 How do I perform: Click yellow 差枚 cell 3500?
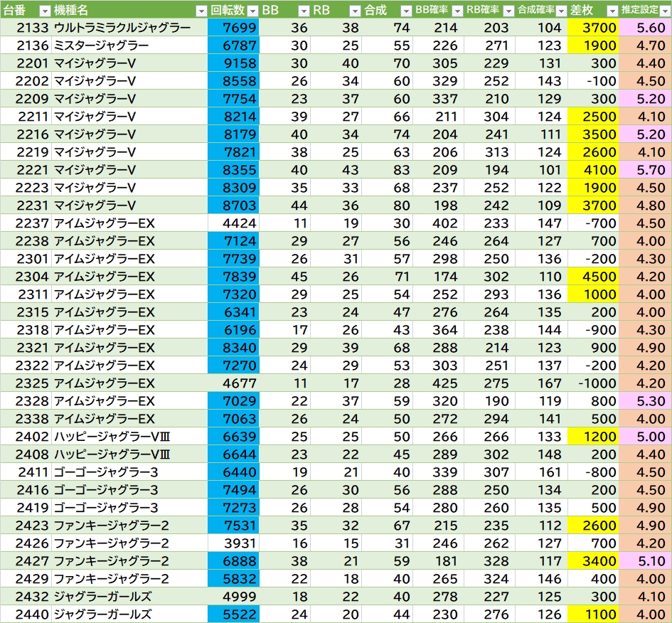(593, 134)
